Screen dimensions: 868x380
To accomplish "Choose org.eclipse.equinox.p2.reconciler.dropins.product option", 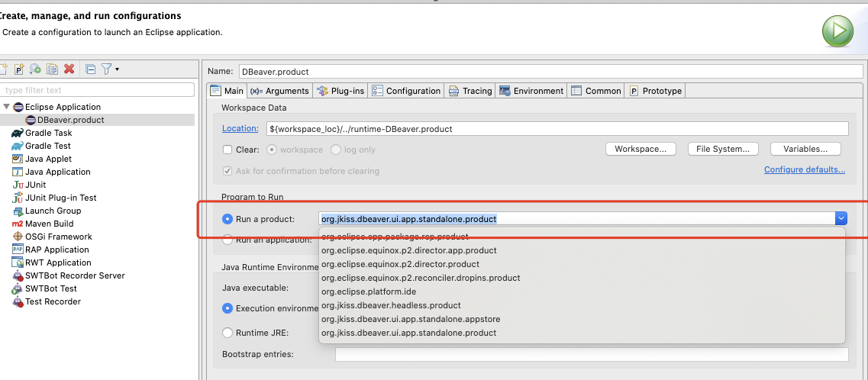I will [582, 278].
